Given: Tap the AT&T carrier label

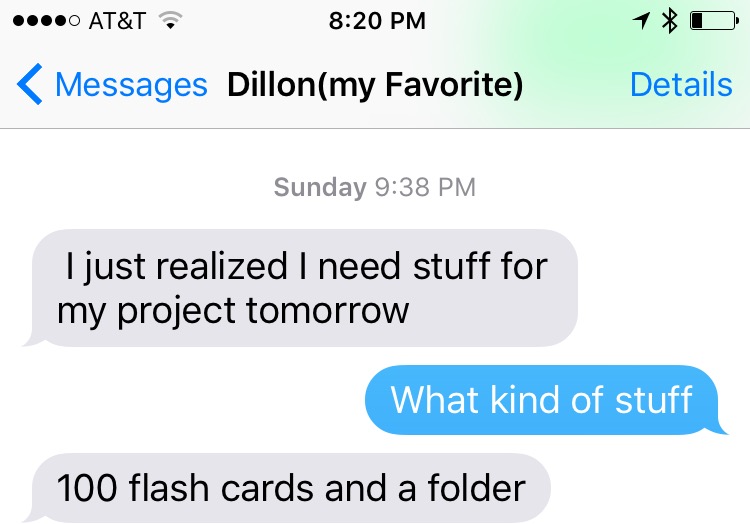Looking at the screenshot, I should [x=117, y=21].
